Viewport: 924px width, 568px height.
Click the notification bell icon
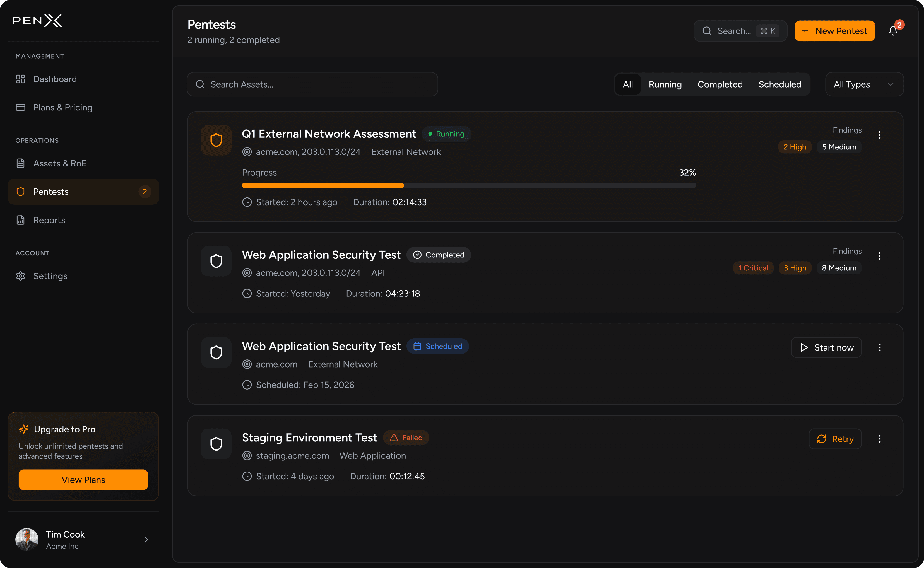tap(893, 31)
